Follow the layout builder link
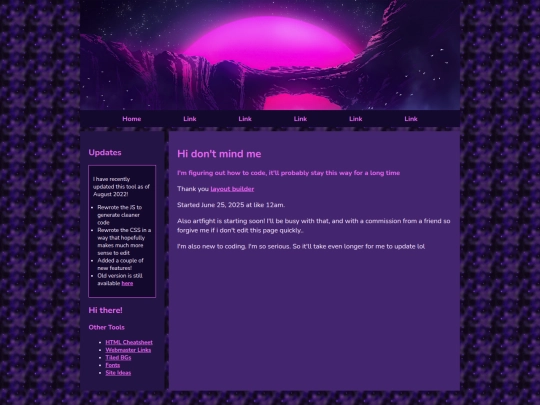The width and height of the screenshot is (540, 405). pyautogui.click(x=232, y=189)
